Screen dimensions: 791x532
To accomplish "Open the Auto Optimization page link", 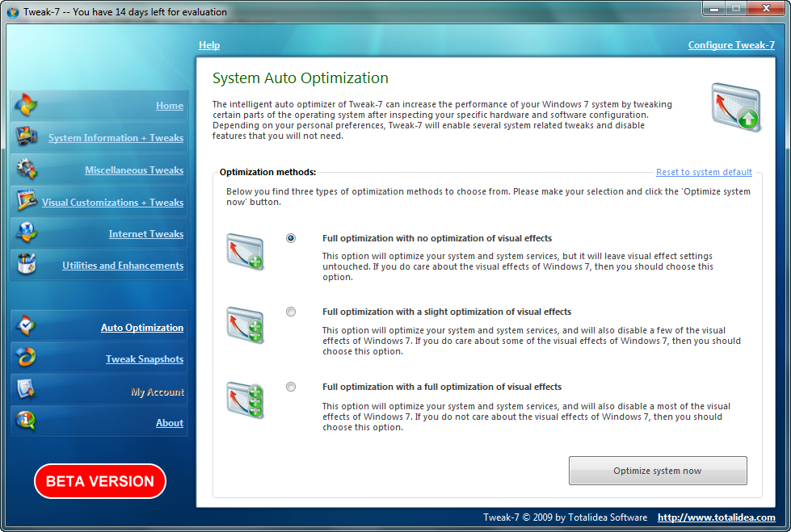I will pos(142,327).
